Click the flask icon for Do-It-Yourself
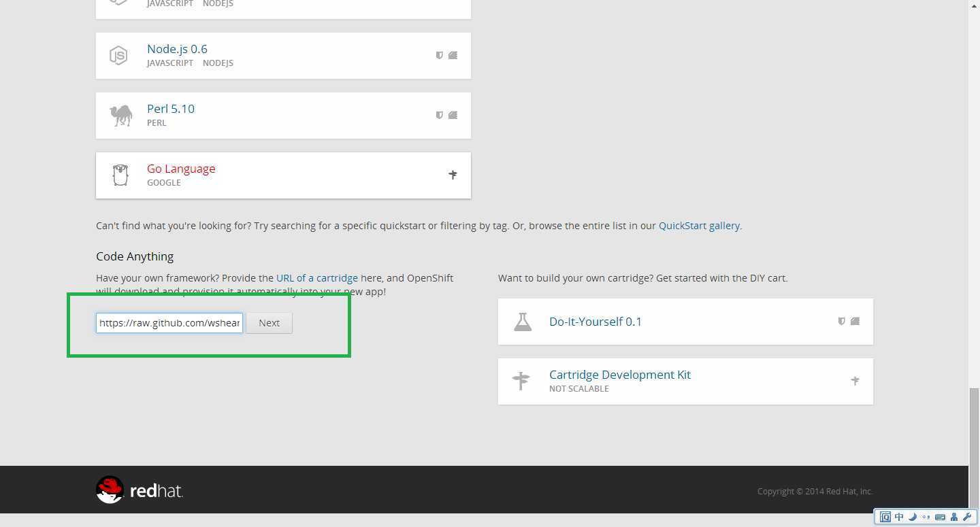This screenshot has height=527, width=980. (523, 322)
